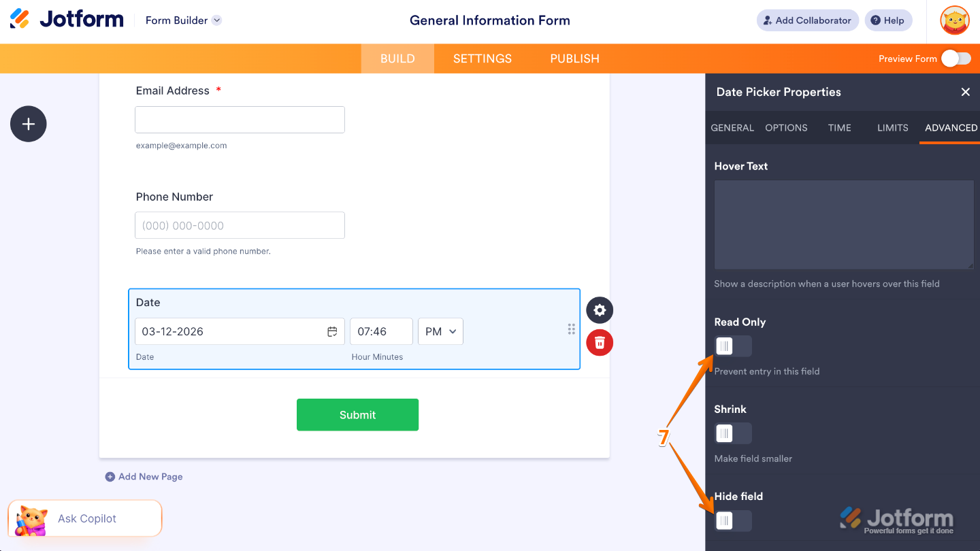This screenshot has width=980, height=551.
Task: Switch to the SETTINGS tab
Action: coord(482,59)
